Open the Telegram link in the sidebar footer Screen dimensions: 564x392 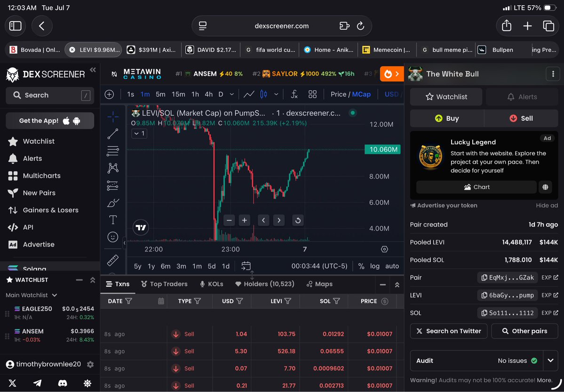click(x=38, y=383)
